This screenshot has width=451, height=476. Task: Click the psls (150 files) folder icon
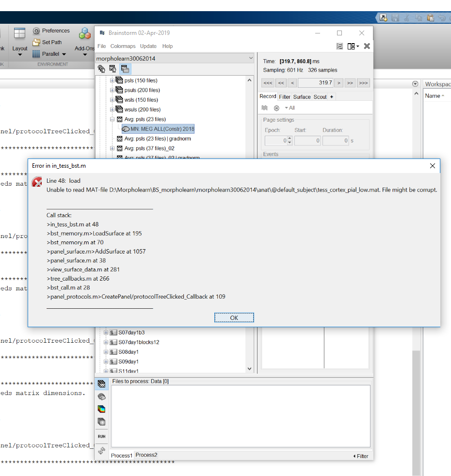119,80
